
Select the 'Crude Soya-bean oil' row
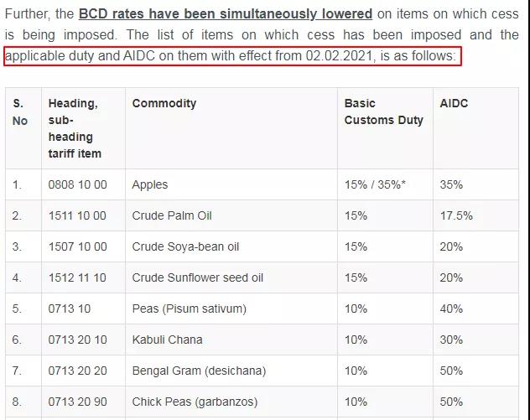185,246
